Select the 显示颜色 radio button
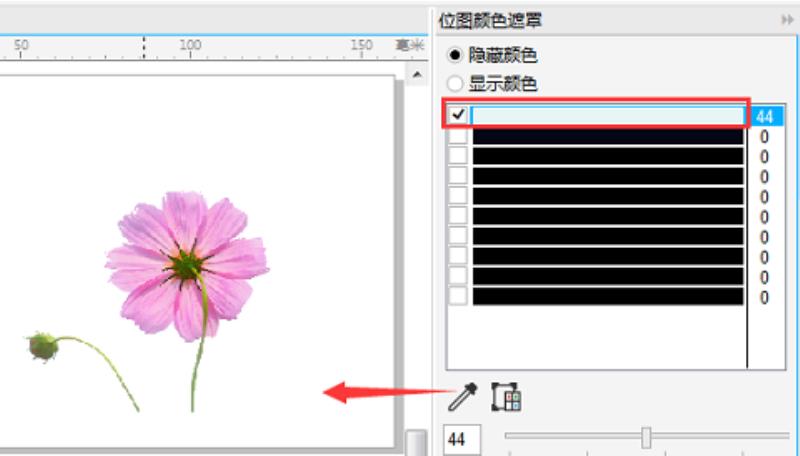This screenshot has height=456, width=800. (x=455, y=83)
